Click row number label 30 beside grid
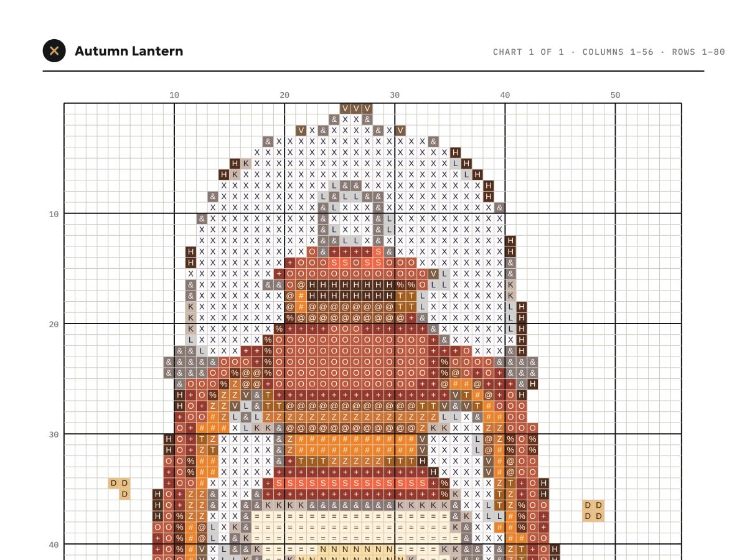 54,434
